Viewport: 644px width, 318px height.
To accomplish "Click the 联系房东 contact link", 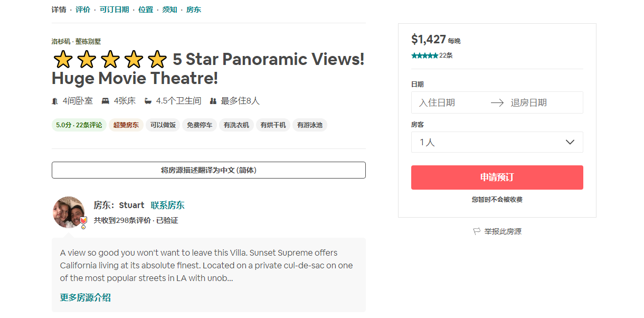I will [167, 205].
